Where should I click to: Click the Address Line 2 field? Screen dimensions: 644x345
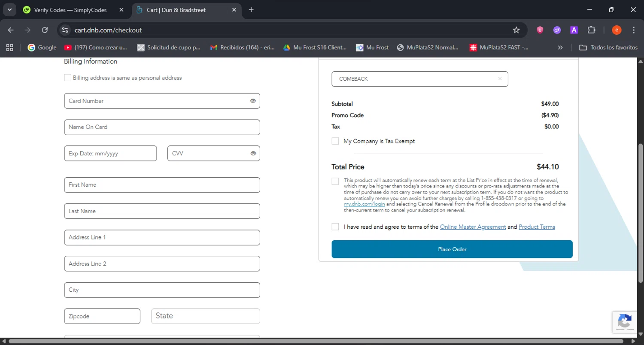click(162, 264)
